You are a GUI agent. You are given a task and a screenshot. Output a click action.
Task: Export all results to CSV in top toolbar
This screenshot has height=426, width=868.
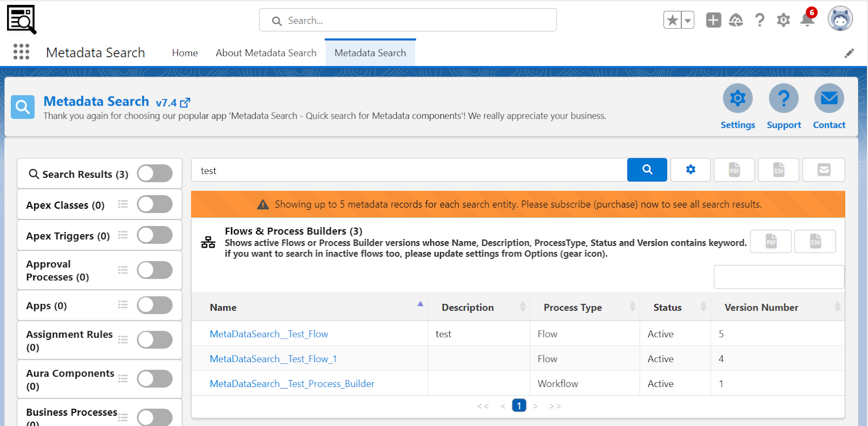click(778, 170)
